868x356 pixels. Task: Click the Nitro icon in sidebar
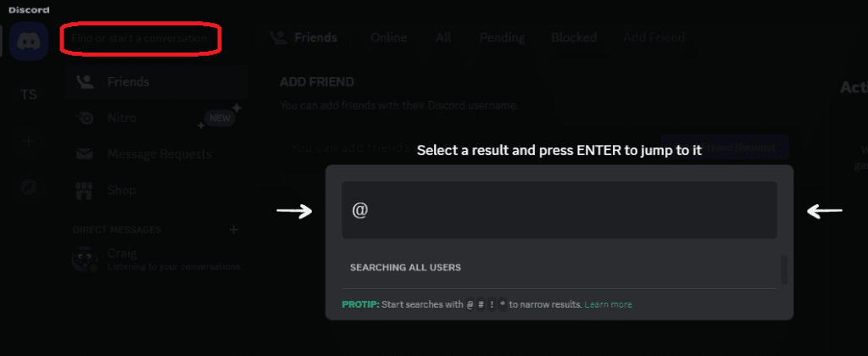click(x=84, y=118)
